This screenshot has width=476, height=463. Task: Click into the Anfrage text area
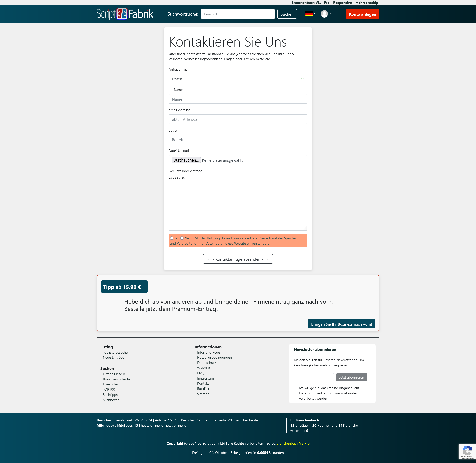[x=238, y=205]
